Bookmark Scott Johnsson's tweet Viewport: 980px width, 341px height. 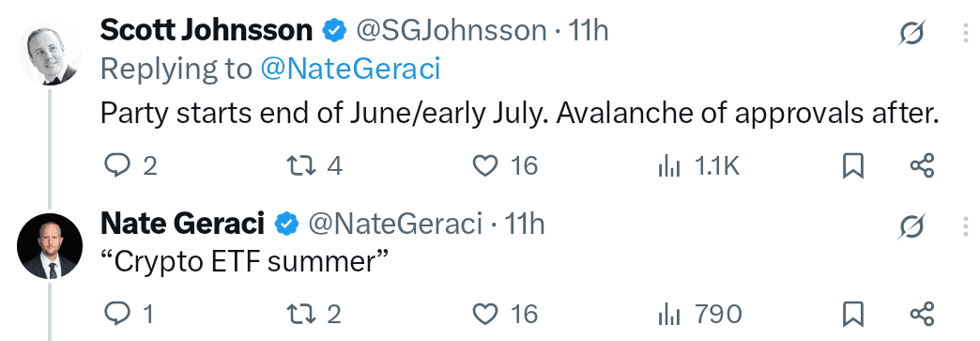853,166
